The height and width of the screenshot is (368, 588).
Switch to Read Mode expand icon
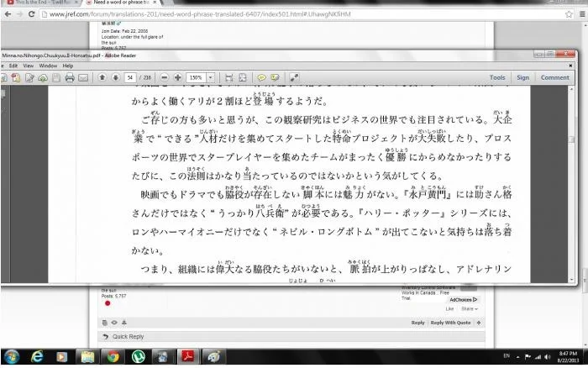294,77
